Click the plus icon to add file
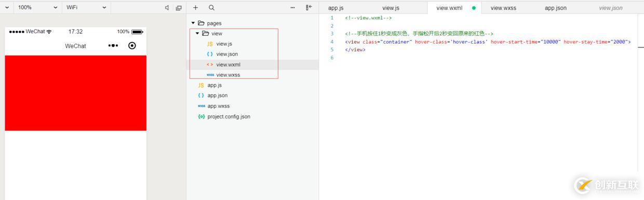Screen dimensions: 644x200 (195, 8)
